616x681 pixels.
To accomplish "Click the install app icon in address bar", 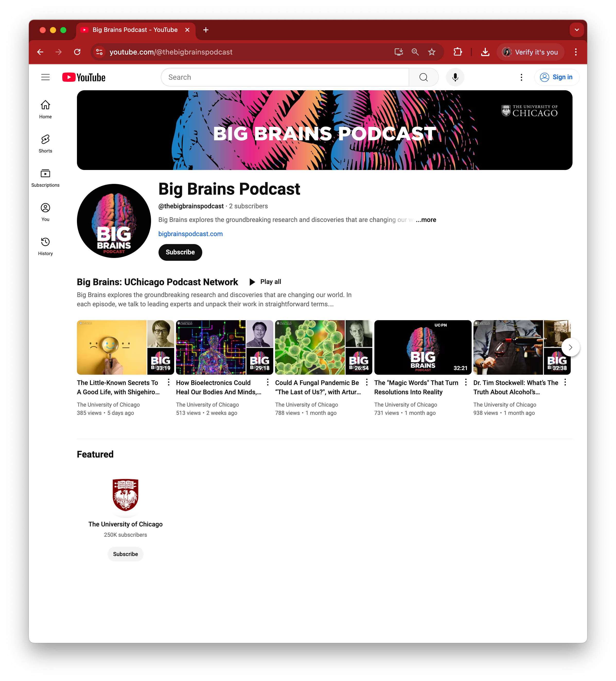I will tap(399, 52).
